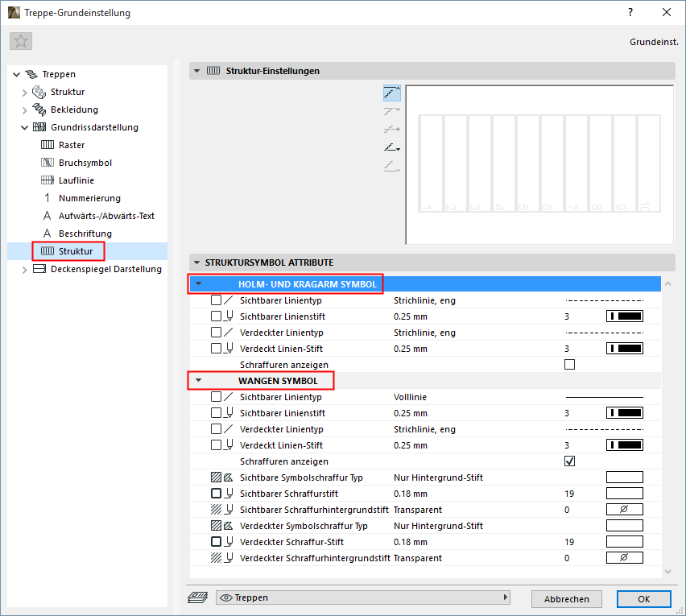Click the Lauflinie icon in tree
This screenshot has width=686, height=616.
48,180
